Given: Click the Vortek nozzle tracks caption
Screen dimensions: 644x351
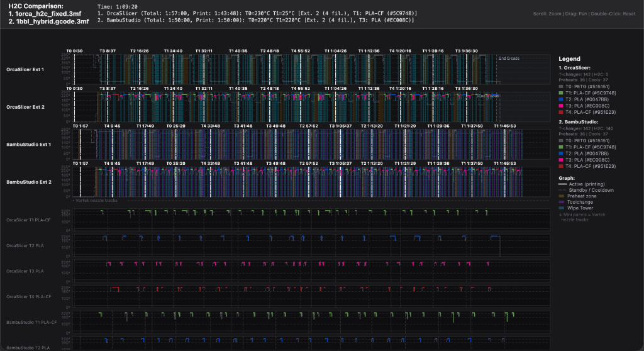Looking at the screenshot, I should 96,201.
